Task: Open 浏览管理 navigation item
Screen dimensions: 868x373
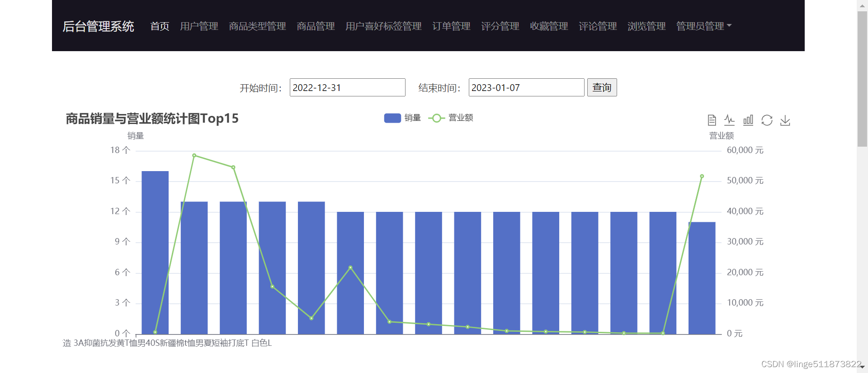Action: 646,26
